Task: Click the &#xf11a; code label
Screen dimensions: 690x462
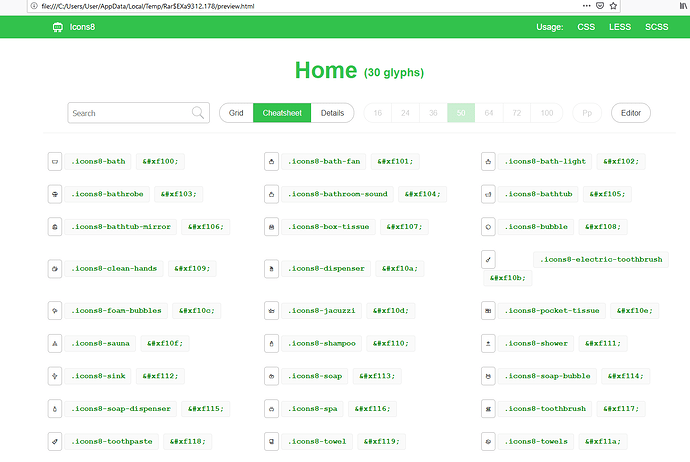Action: [603, 441]
